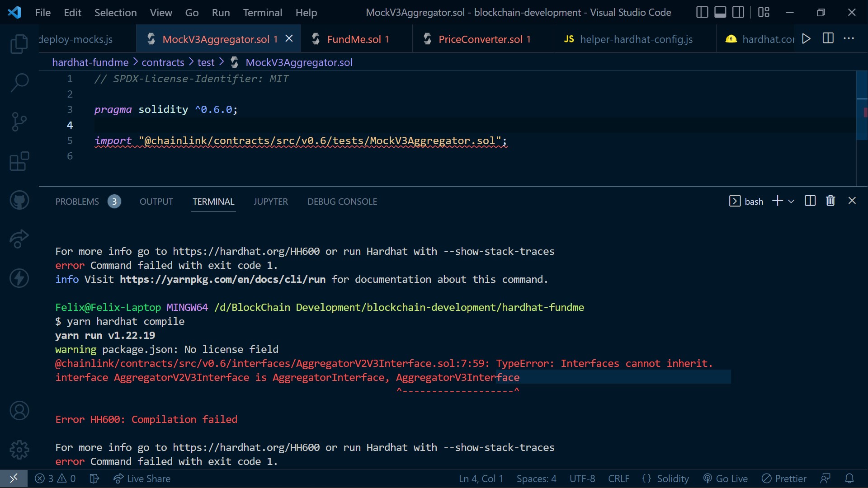This screenshot has width=868, height=488.
Task: Open the Explorer view in activity bar
Action: click(x=19, y=44)
